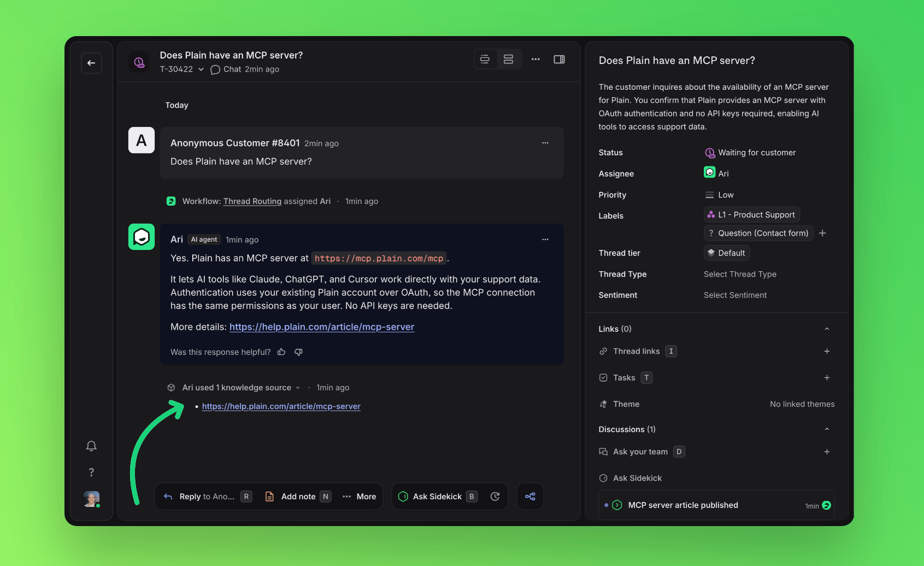Collapse Ari used 1 knowledge source
Image resolution: width=924 pixels, height=566 pixels.
241,388
